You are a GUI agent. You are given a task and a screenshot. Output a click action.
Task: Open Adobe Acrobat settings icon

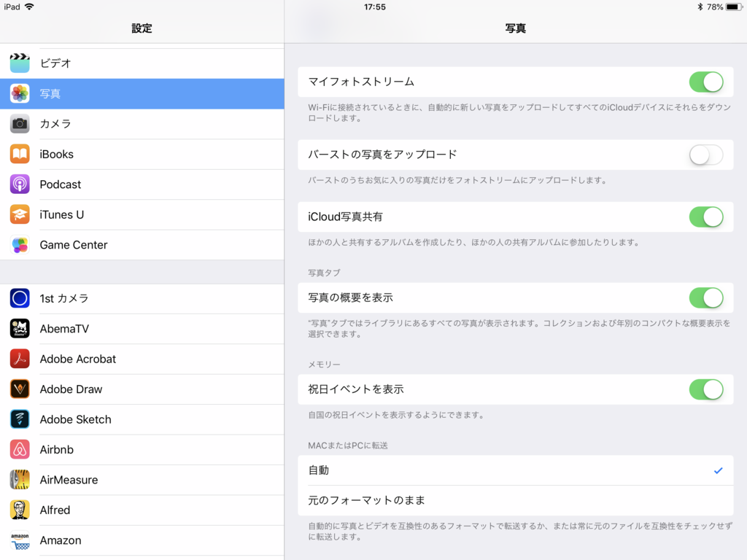20,359
